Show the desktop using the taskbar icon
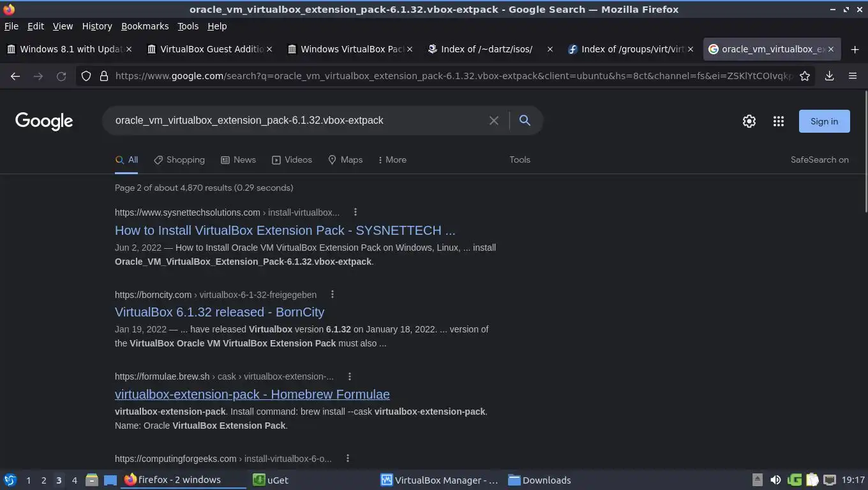The width and height of the screenshot is (868, 490). (110, 480)
